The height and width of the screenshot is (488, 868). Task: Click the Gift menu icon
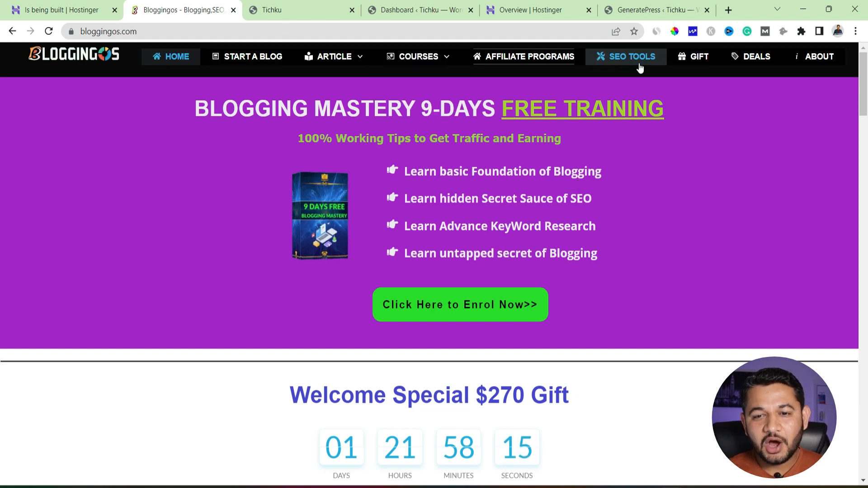click(682, 56)
